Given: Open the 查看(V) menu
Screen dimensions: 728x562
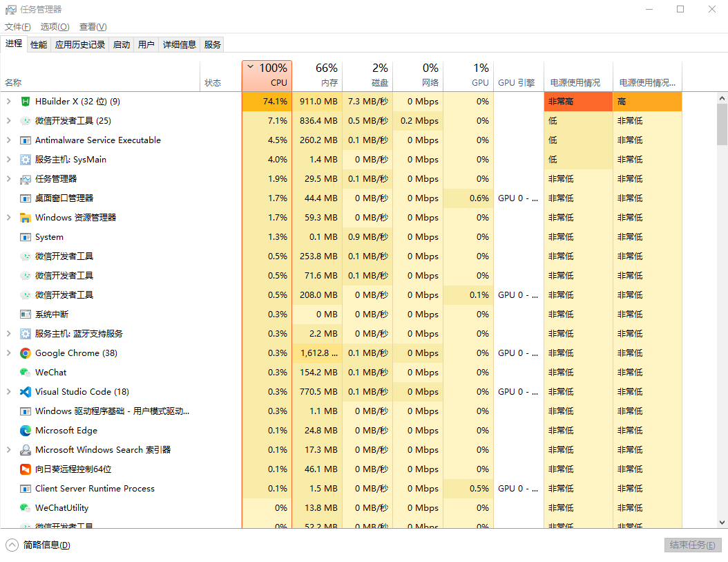Looking at the screenshot, I should [x=93, y=27].
